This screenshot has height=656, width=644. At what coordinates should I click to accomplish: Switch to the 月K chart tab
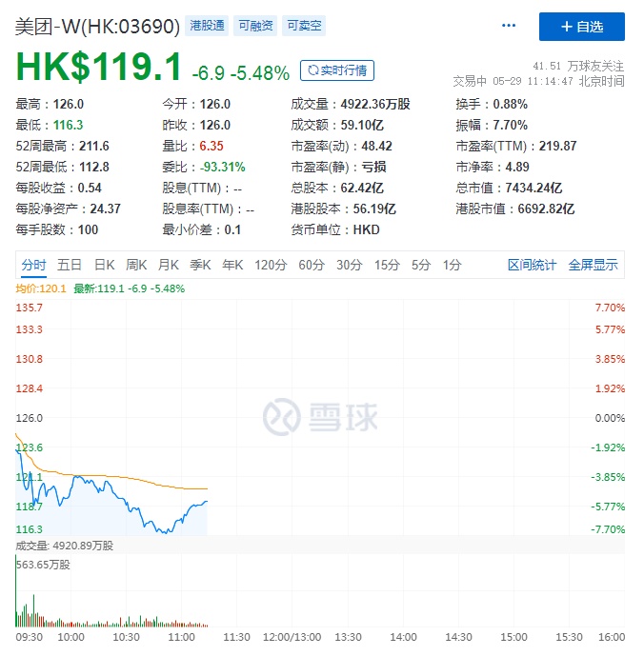(x=169, y=265)
